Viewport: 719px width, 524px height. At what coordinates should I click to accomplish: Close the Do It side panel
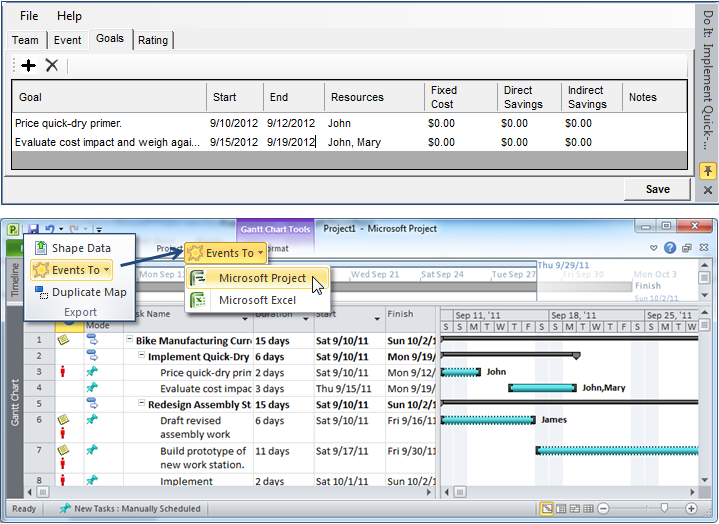pos(708,190)
